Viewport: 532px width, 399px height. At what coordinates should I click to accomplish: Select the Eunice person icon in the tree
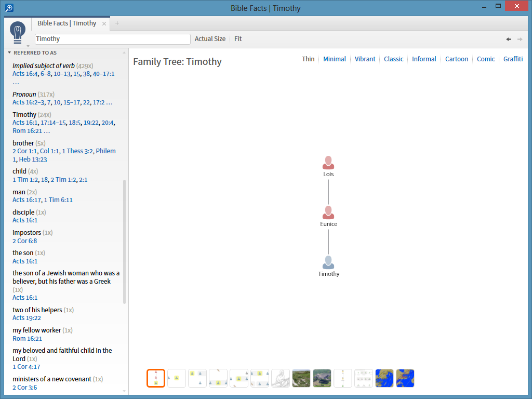(328, 212)
